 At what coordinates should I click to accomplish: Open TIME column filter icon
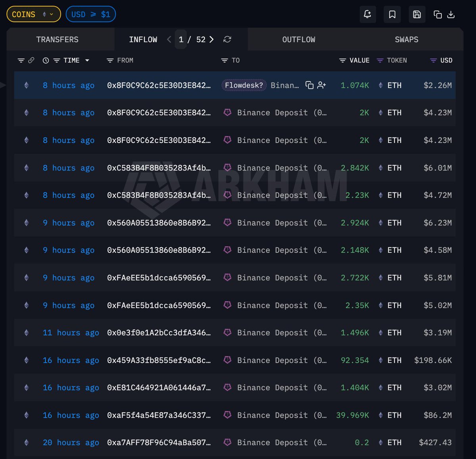(x=57, y=60)
